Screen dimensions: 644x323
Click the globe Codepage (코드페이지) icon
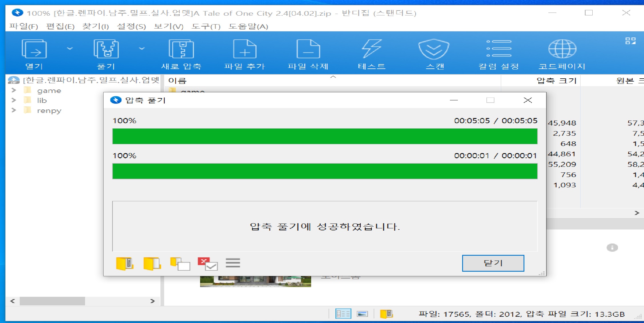[562, 49]
